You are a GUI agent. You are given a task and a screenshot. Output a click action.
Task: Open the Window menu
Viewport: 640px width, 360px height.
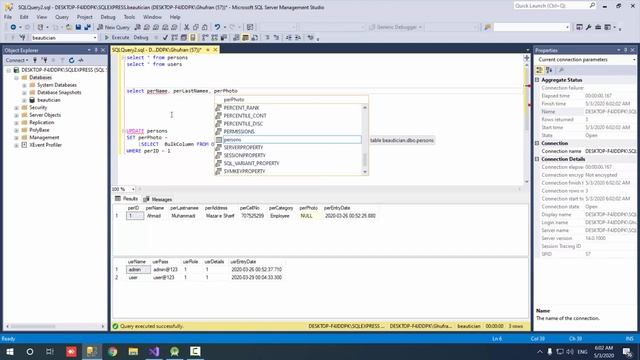152,17
